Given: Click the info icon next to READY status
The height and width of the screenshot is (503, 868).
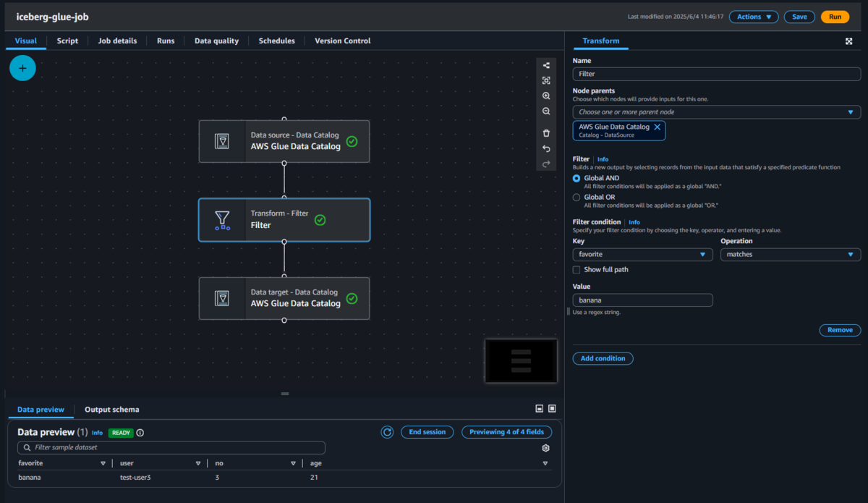Looking at the screenshot, I should coord(140,433).
